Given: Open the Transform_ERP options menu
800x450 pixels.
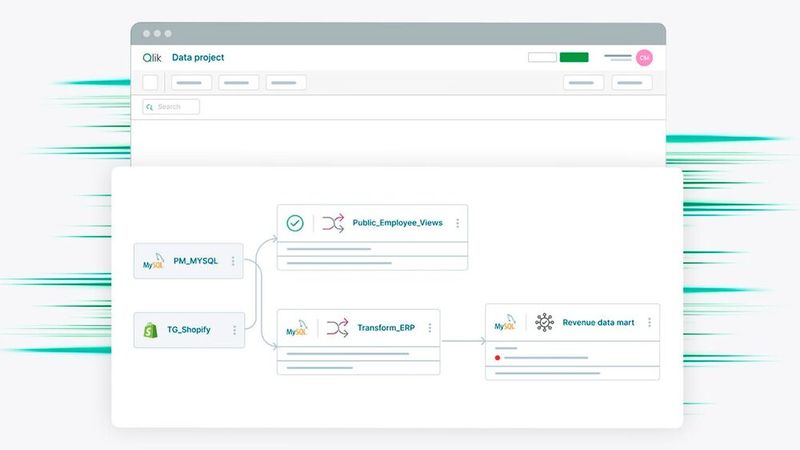Looking at the screenshot, I should (x=430, y=328).
